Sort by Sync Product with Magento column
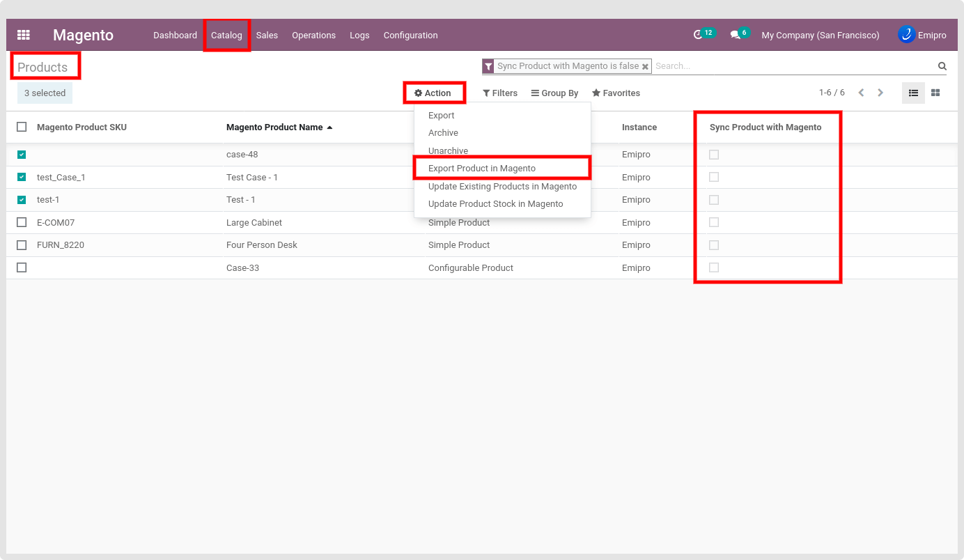The image size is (964, 560). [x=765, y=127]
